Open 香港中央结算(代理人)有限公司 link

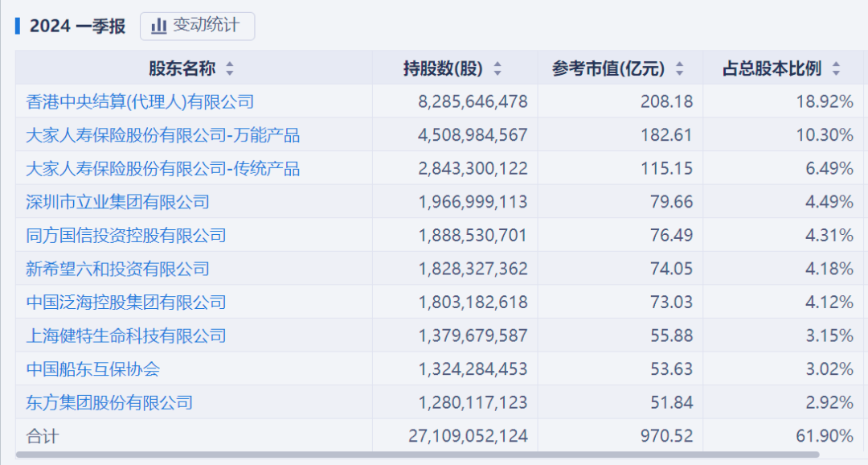click(x=140, y=101)
